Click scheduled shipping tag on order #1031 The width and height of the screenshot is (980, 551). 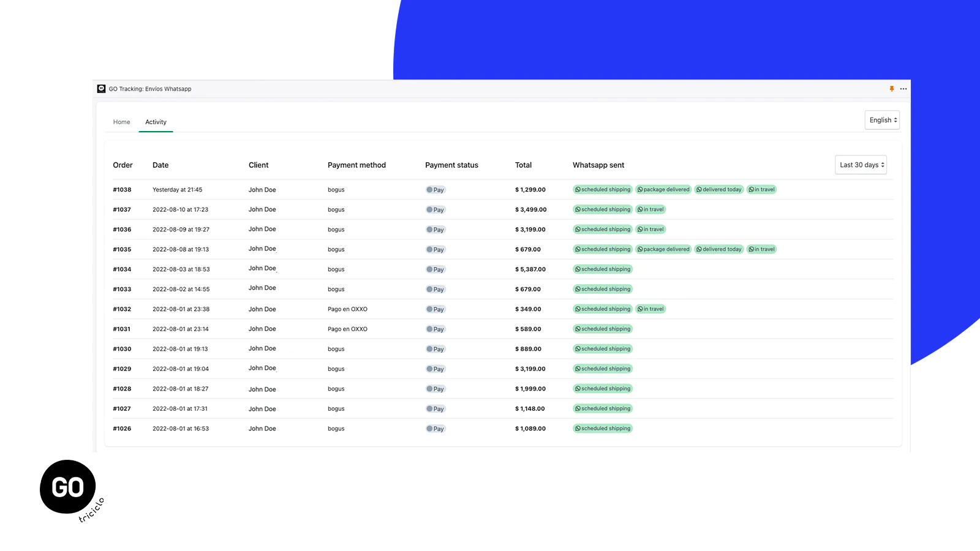pos(603,329)
